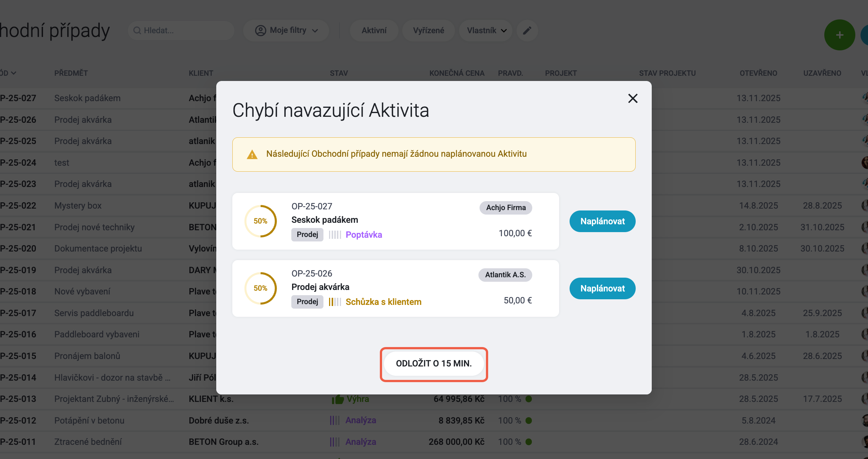Click price 268 000,00 Kč

tap(456, 442)
